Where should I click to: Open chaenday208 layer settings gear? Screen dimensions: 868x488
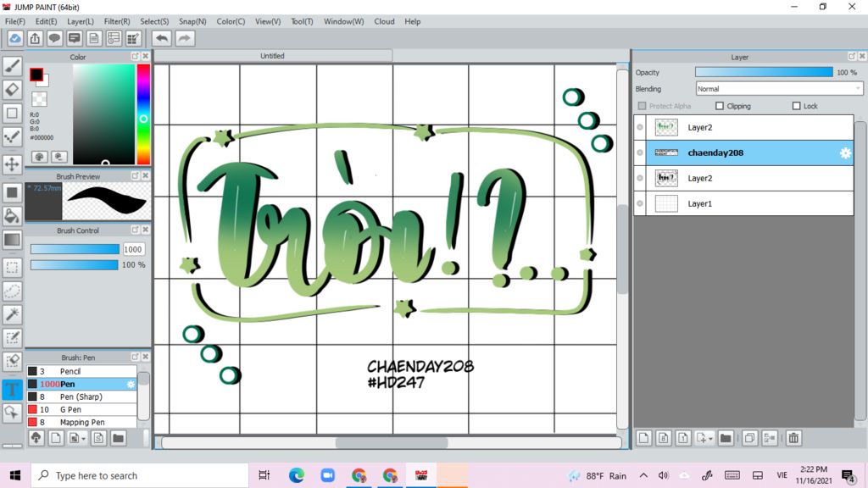845,153
